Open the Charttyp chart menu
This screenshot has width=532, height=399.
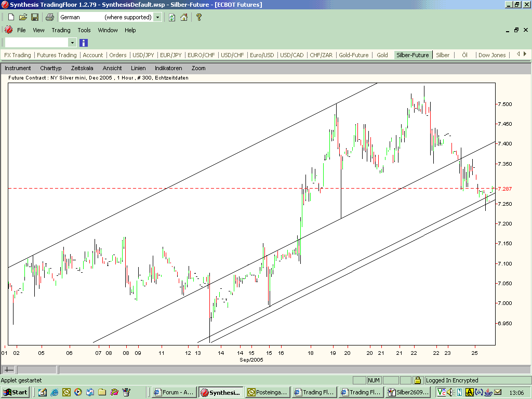[51, 68]
